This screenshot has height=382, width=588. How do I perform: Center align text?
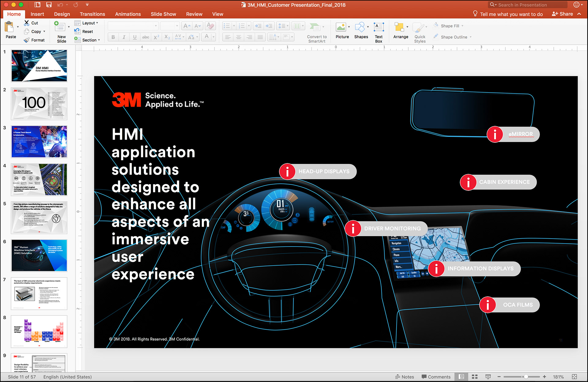[238, 37]
